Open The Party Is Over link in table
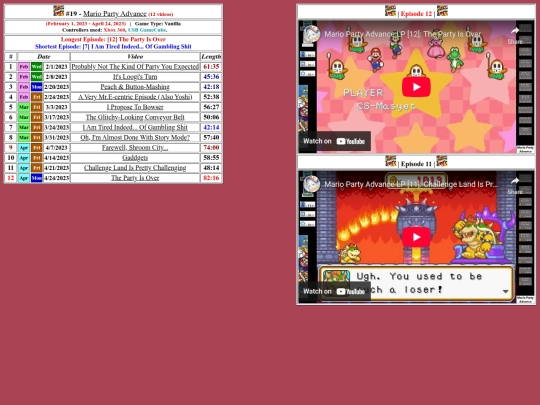Image resolution: width=540 pixels, height=405 pixels. (135, 178)
